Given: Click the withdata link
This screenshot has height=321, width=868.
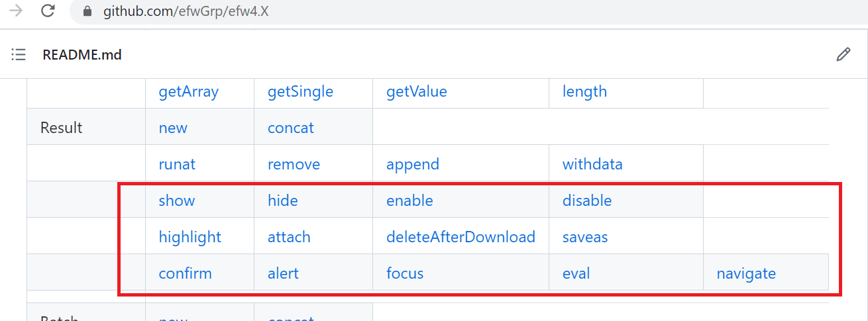Looking at the screenshot, I should click(x=592, y=164).
